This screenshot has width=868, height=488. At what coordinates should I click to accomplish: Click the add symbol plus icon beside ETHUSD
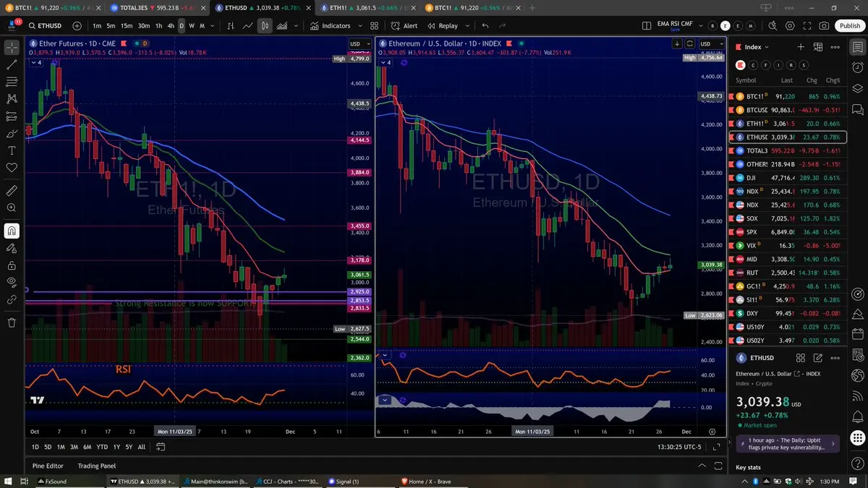[77, 26]
